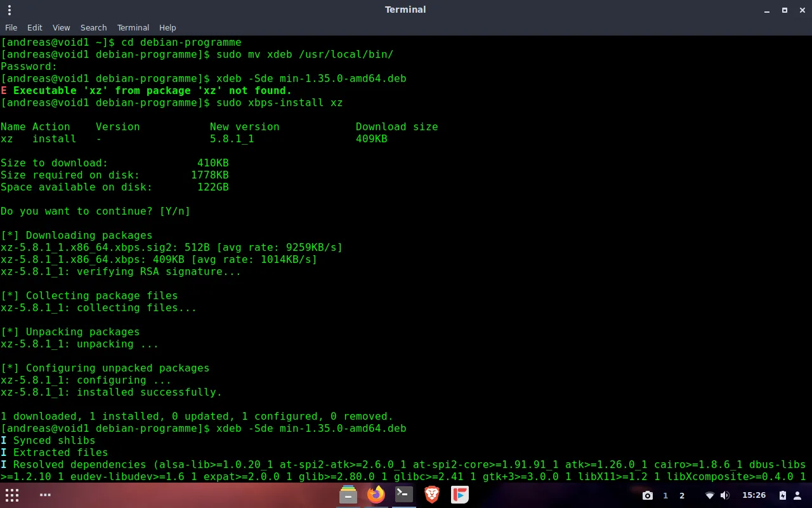Open the network Wi-Fi indicator
The height and width of the screenshot is (508, 812).
709,495
